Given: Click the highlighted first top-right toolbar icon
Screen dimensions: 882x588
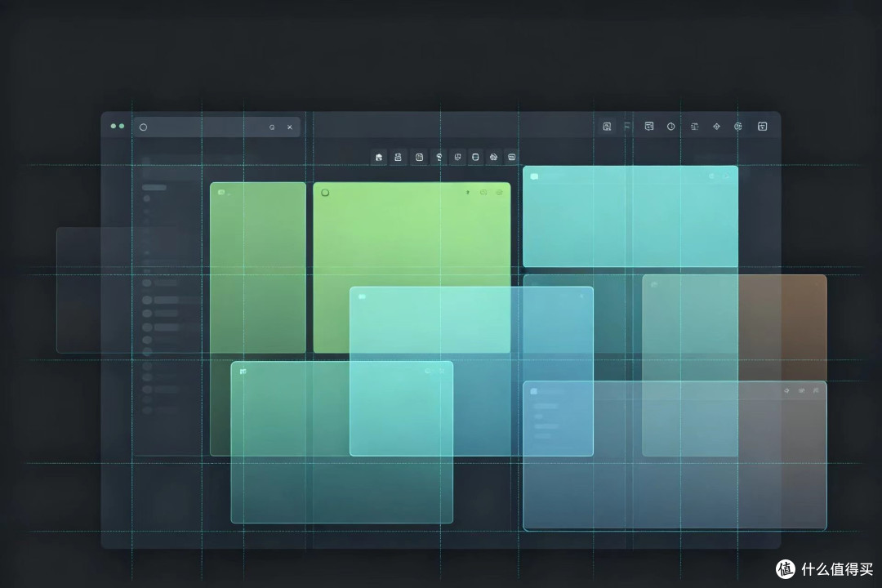Looking at the screenshot, I should [x=607, y=127].
